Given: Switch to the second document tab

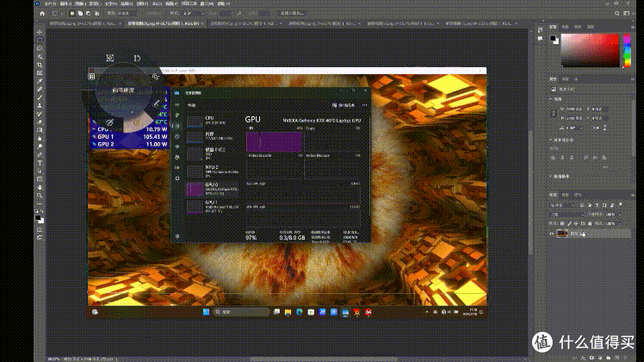Looking at the screenshot, I should [x=165, y=23].
